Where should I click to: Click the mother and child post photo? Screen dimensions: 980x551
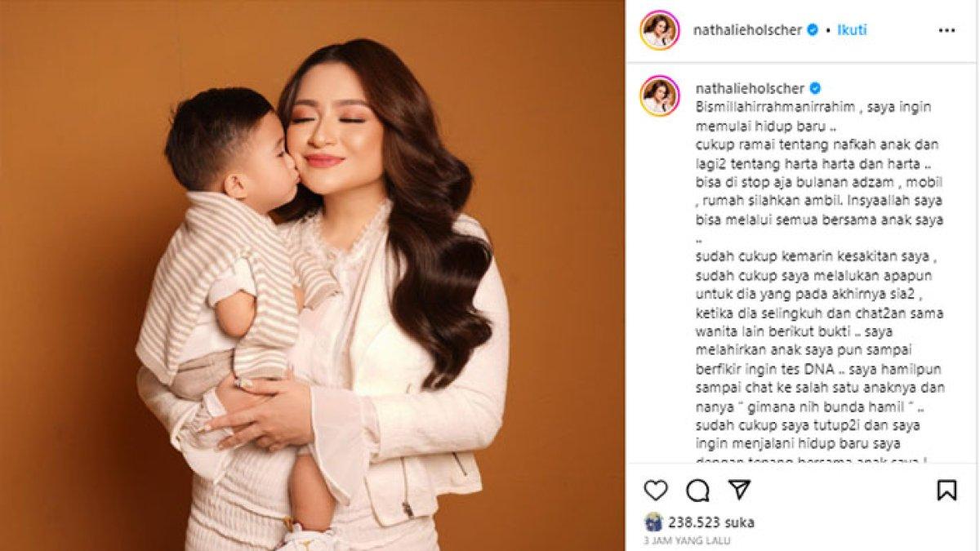pyautogui.click(x=313, y=275)
